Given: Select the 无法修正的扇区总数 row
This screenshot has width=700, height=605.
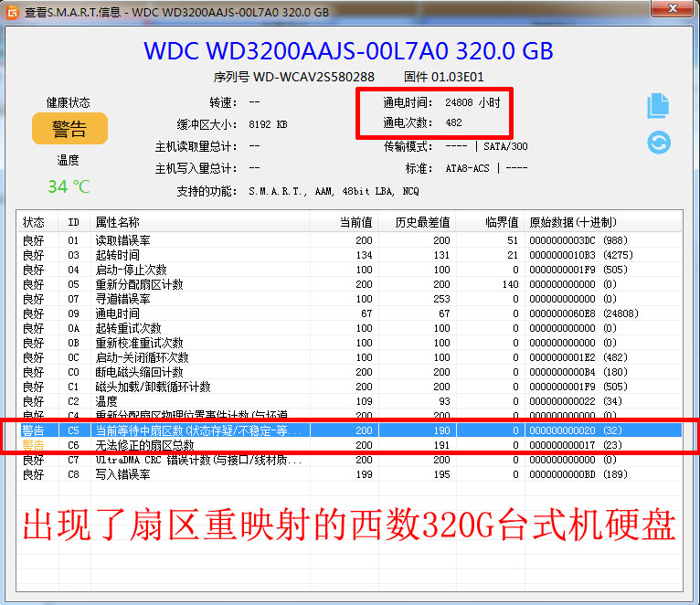Looking at the screenshot, I should click(349, 445).
